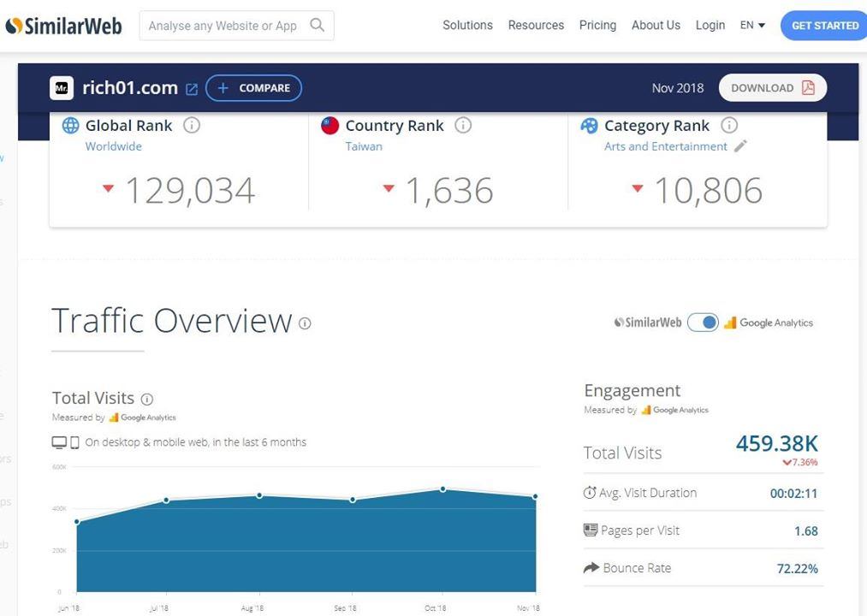This screenshot has height=616, width=867.
Task: Click the Category Rank info icon
Action: click(x=728, y=126)
